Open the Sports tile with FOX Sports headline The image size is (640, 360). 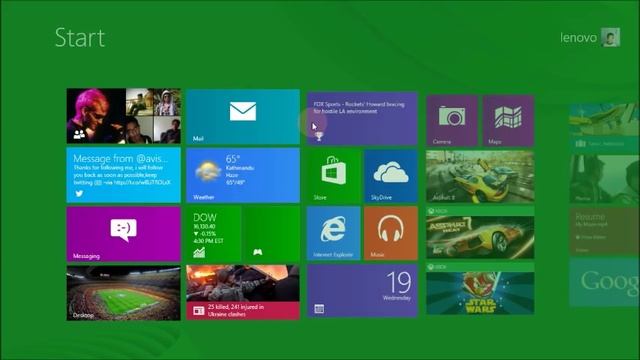362,118
